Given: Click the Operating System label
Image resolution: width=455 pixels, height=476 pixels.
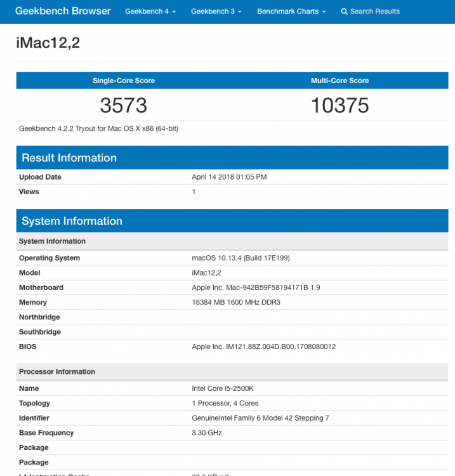Looking at the screenshot, I should [x=49, y=258].
